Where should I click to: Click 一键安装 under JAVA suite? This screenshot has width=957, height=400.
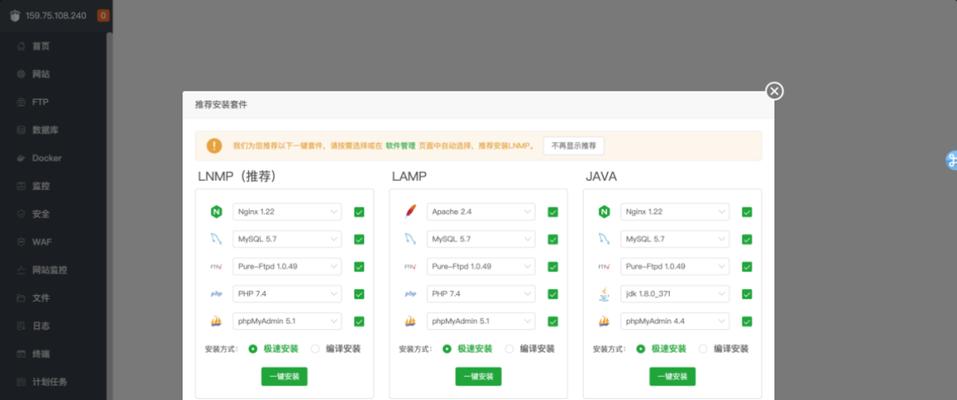673,377
